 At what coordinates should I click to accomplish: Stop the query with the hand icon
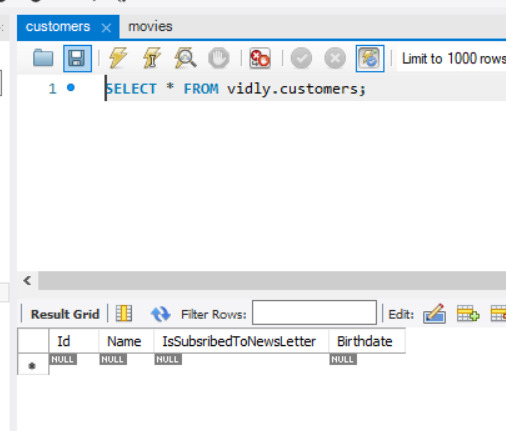point(218,58)
